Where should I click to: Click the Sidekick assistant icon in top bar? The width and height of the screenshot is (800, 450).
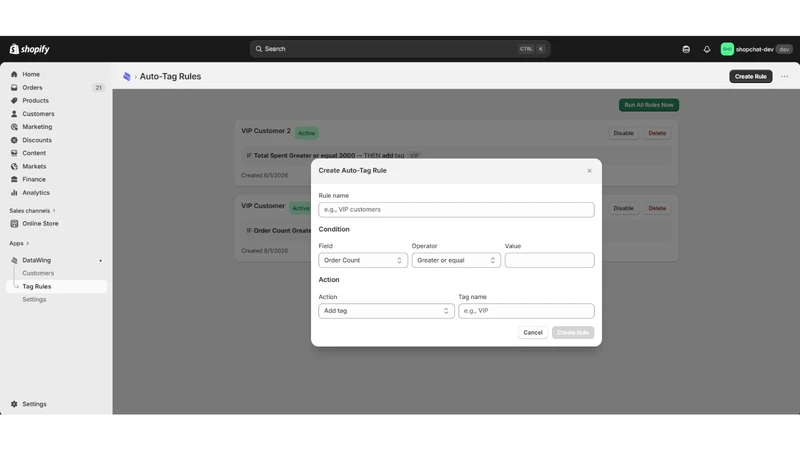coord(686,49)
